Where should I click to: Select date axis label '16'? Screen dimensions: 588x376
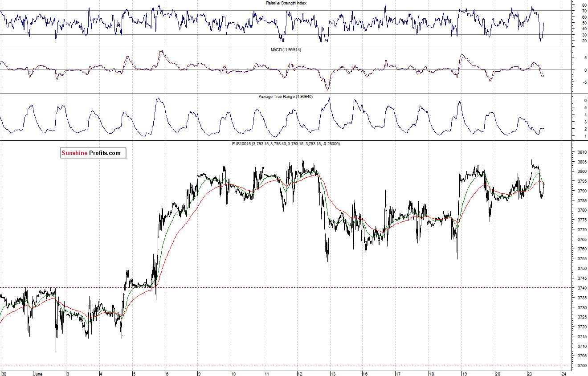click(366, 374)
